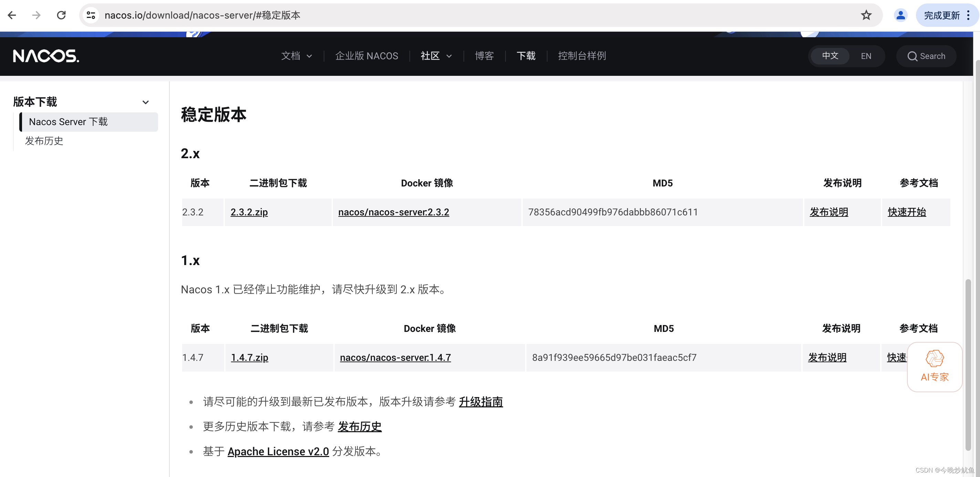The image size is (980, 477).
Task: Bookmark this page with star icon
Action: [x=866, y=15]
